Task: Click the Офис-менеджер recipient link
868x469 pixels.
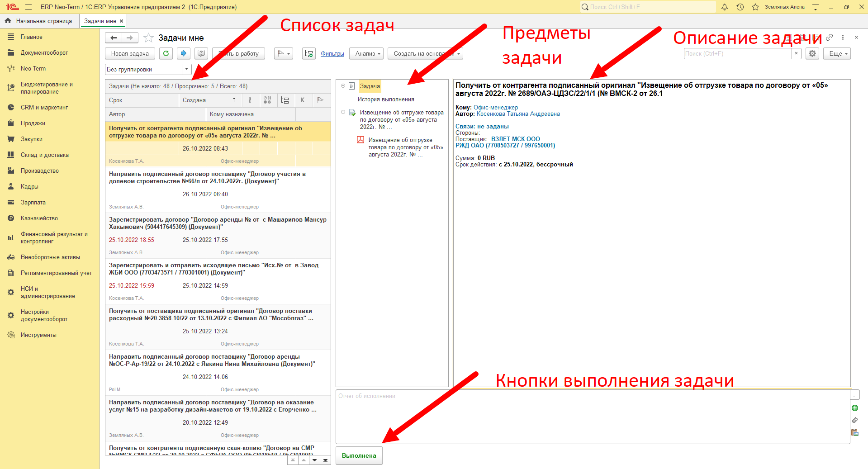Action: pyautogui.click(x=496, y=107)
